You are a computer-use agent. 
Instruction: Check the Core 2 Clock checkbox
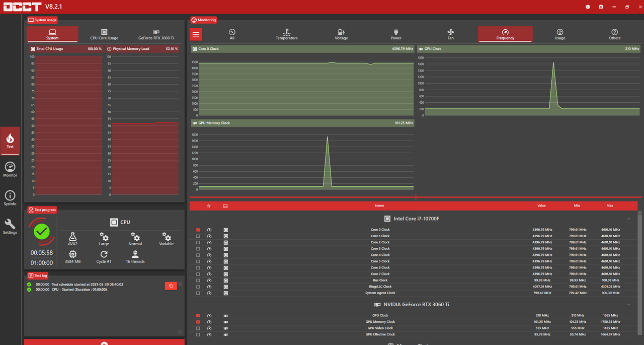[198, 242]
